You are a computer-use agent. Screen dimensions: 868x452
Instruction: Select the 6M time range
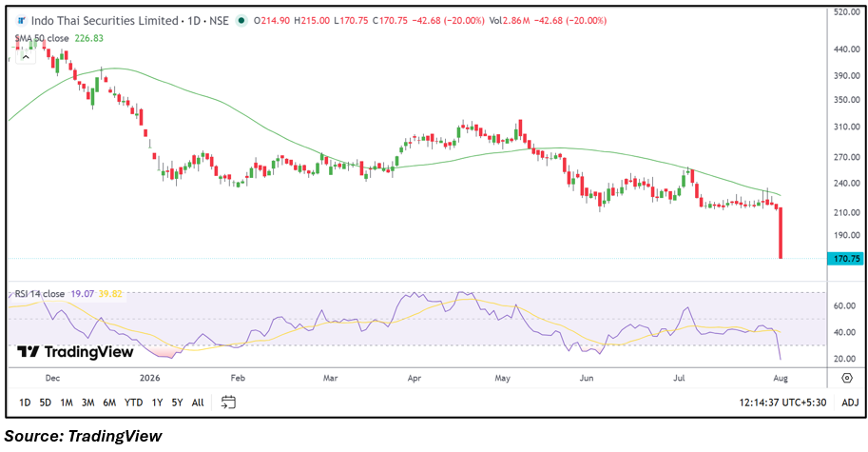[x=109, y=403]
